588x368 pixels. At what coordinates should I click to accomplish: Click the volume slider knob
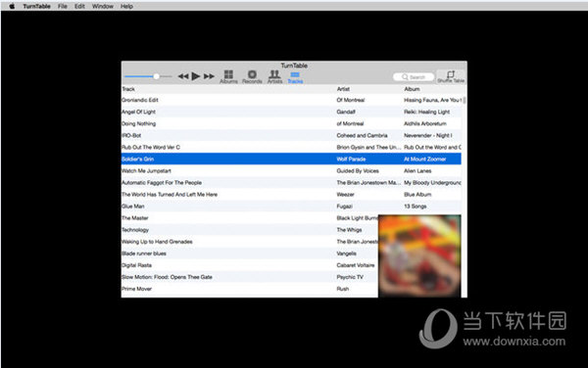pos(157,76)
